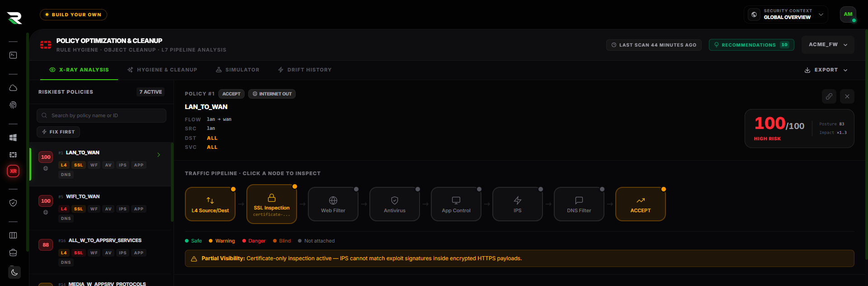This screenshot has height=286, width=868.
Task: Open the briefcase sidebar icon
Action: pos(13,253)
